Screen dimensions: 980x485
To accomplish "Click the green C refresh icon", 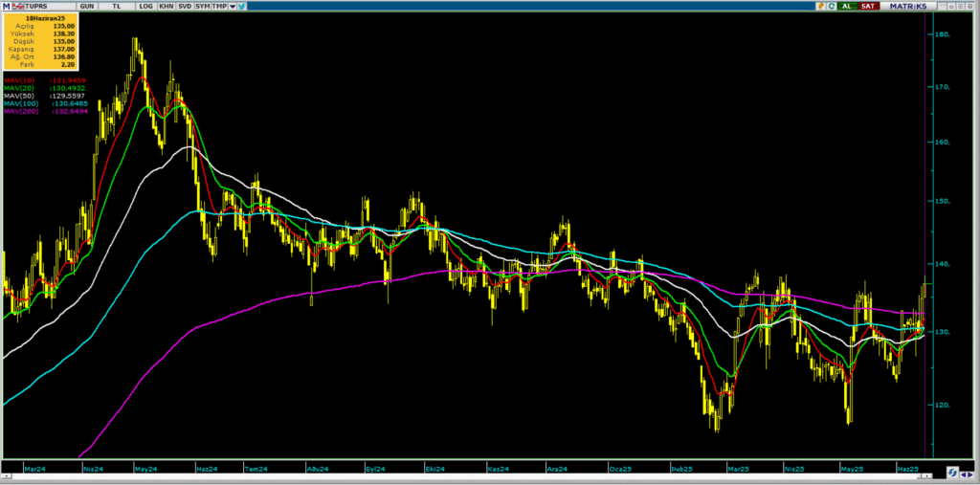I will point(834,6).
